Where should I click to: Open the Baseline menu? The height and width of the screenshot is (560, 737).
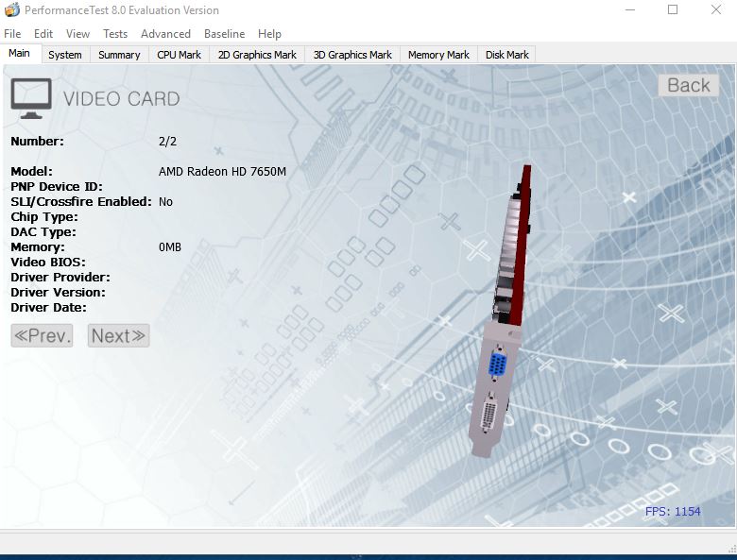click(x=224, y=34)
